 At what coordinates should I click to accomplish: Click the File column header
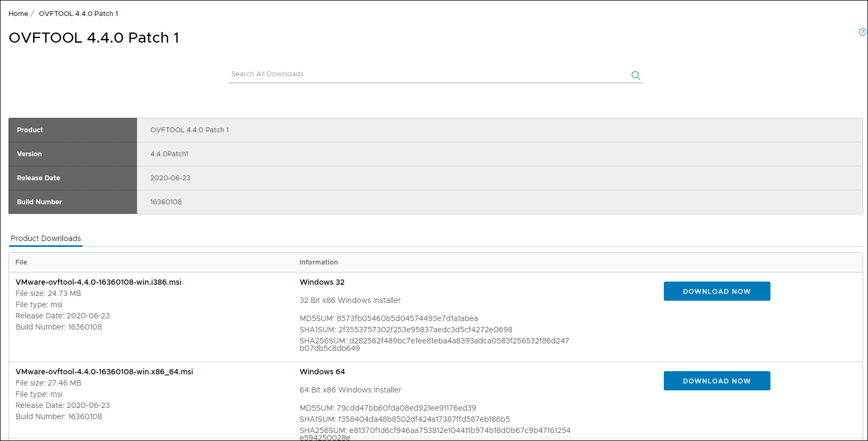click(x=21, y=262)
